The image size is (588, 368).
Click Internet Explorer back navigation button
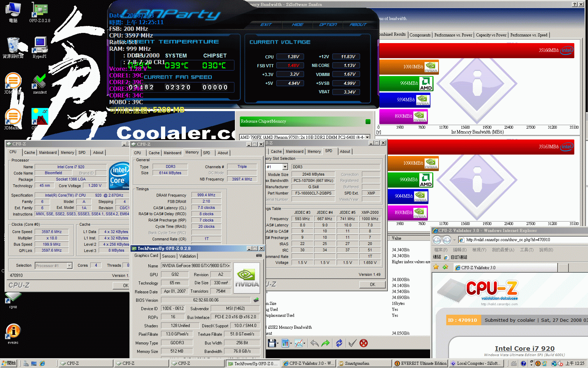437,240
